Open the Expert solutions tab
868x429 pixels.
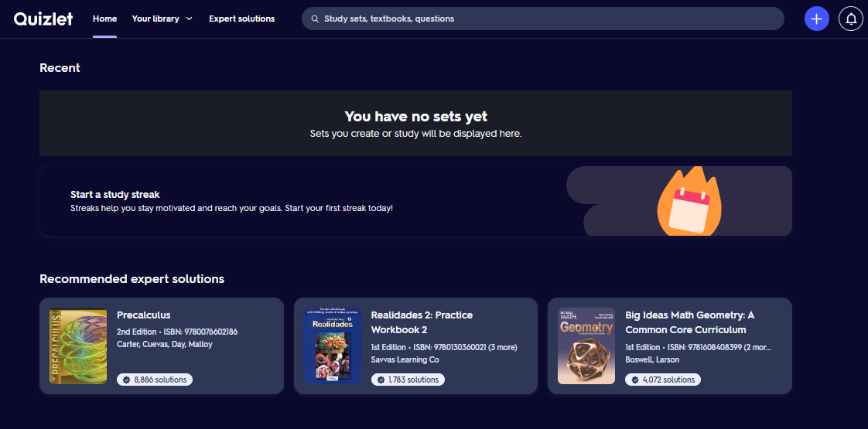point(241,19)
